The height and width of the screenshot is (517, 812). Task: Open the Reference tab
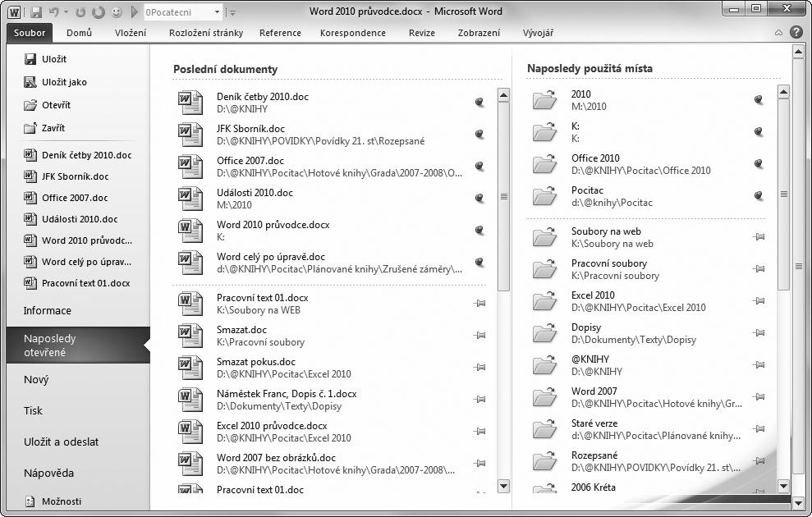280,33
